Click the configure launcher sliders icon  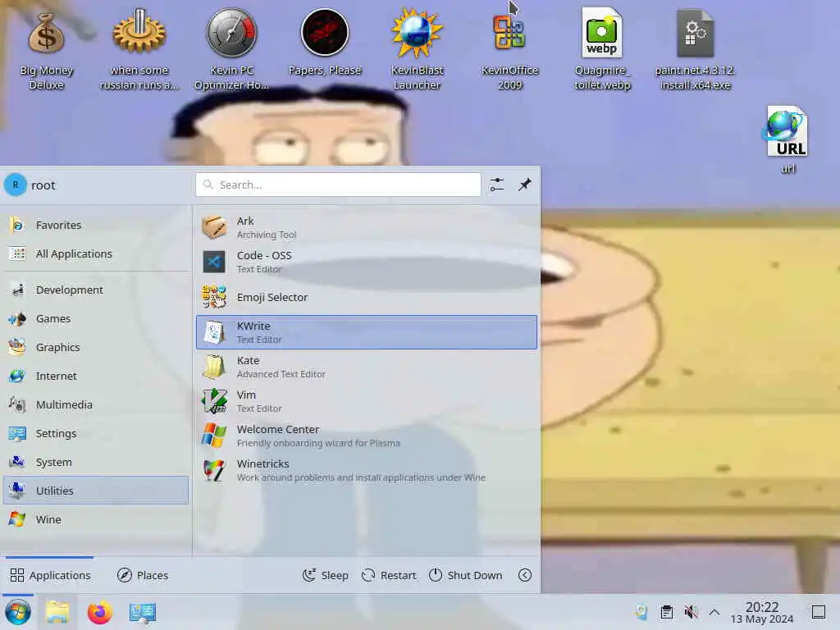pos(496,185)
